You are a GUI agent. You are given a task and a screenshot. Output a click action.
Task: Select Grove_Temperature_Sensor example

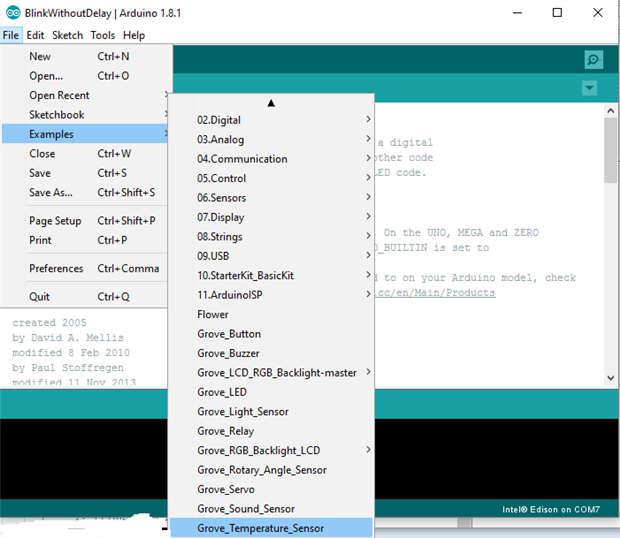261,528
